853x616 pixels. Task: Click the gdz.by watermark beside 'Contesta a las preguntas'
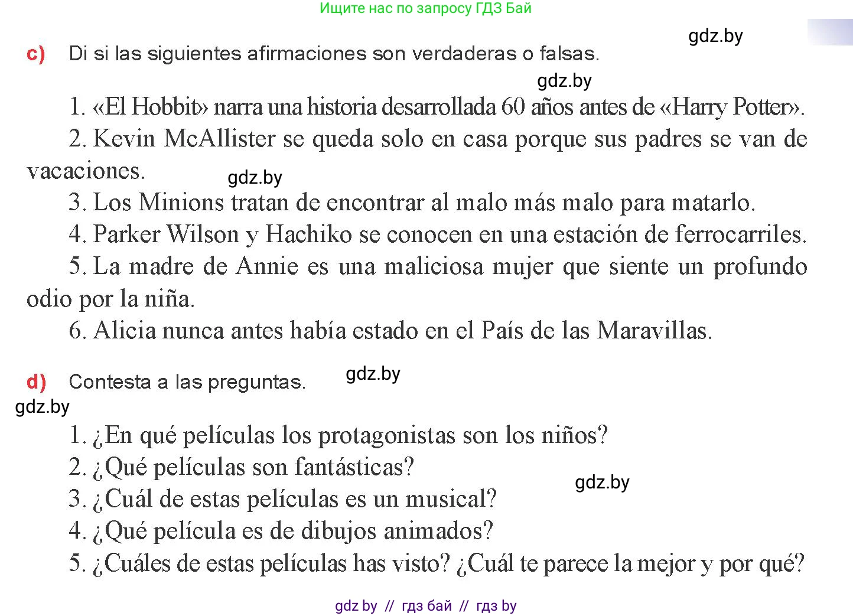[x=373, y=374]
